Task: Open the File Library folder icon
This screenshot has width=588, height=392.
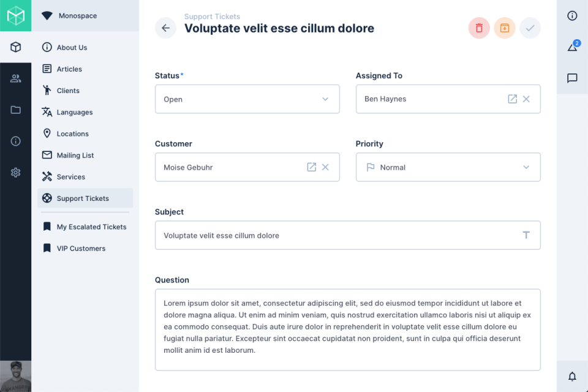Action: (15, 110)
